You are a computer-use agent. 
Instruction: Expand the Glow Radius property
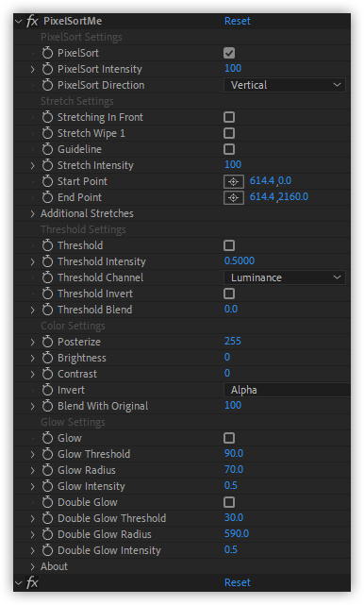coord(33,470)
